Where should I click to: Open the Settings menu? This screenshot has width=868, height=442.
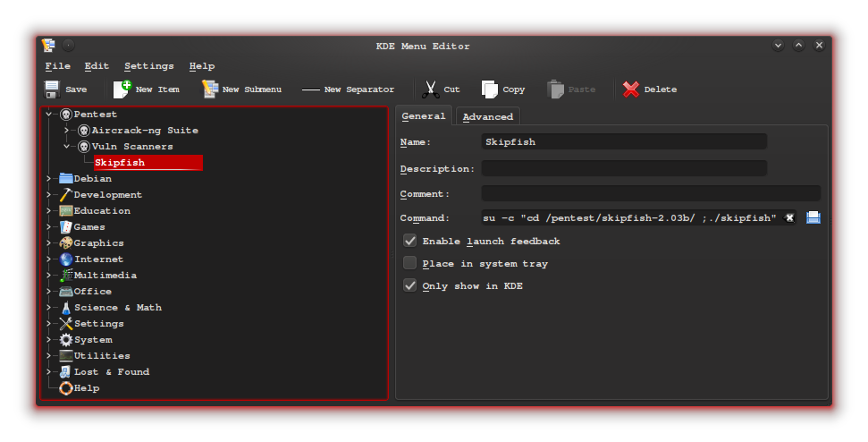pyautogui.click(x=148, y=66)
